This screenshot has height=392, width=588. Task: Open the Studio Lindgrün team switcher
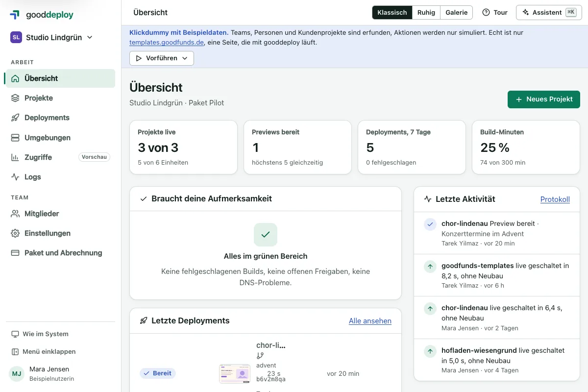click(x=52, y=37)
